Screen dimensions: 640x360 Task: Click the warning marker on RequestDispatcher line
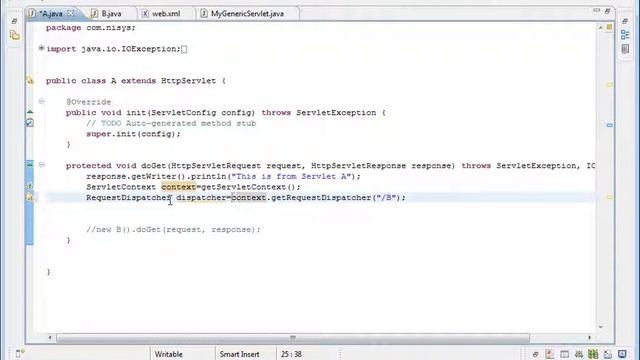(30, 197)
